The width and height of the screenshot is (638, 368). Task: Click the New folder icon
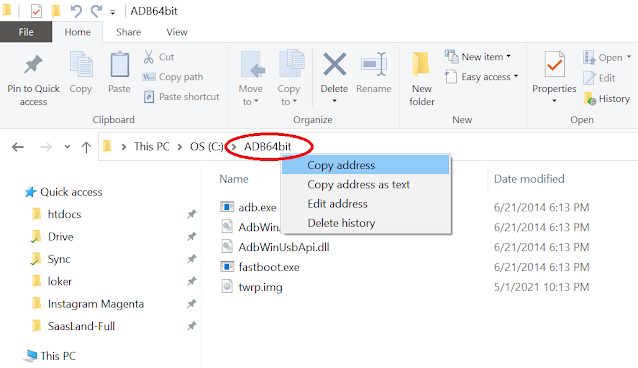click(x=421, y=64)
